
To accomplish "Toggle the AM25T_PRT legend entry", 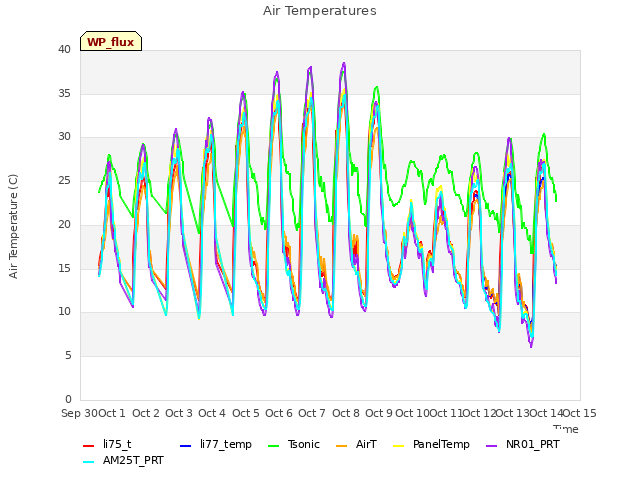I will click(123, 460).
